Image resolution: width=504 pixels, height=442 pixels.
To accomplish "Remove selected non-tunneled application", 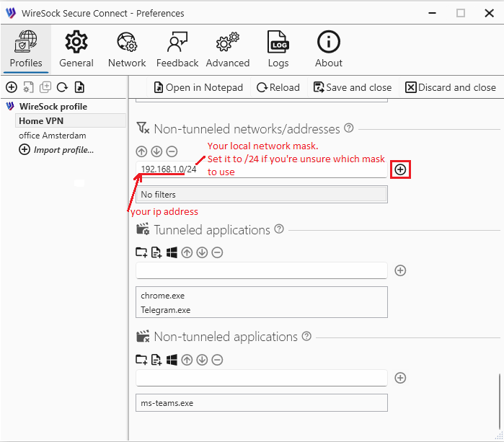I will point(217,360).
